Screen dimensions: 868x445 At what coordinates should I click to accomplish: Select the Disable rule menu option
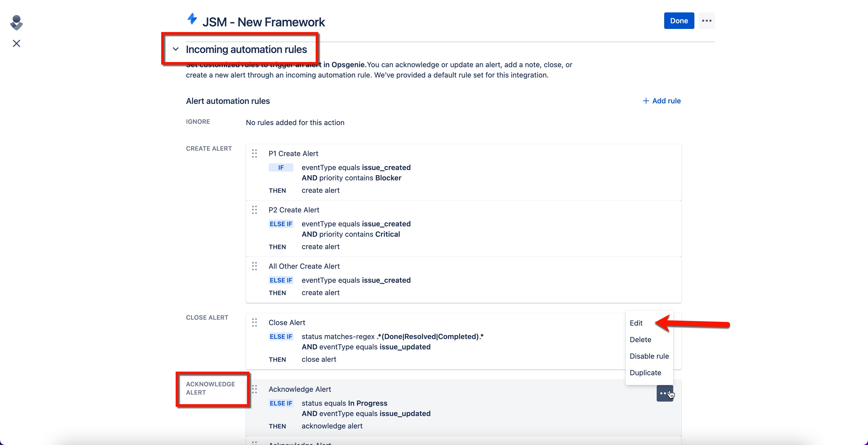click(x=649, y=356)
